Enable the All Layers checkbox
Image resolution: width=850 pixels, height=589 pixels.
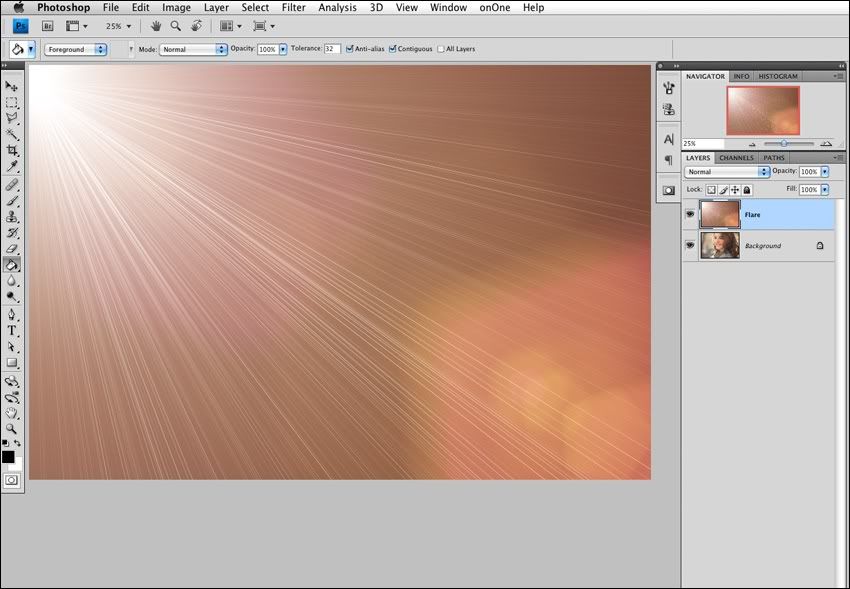coord(441,49)
